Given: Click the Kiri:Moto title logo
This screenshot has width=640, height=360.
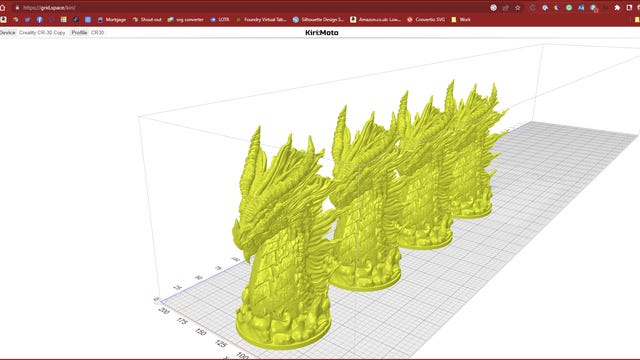Looking at the screenshot, I should pyautogui.click(x=322, y=33).
